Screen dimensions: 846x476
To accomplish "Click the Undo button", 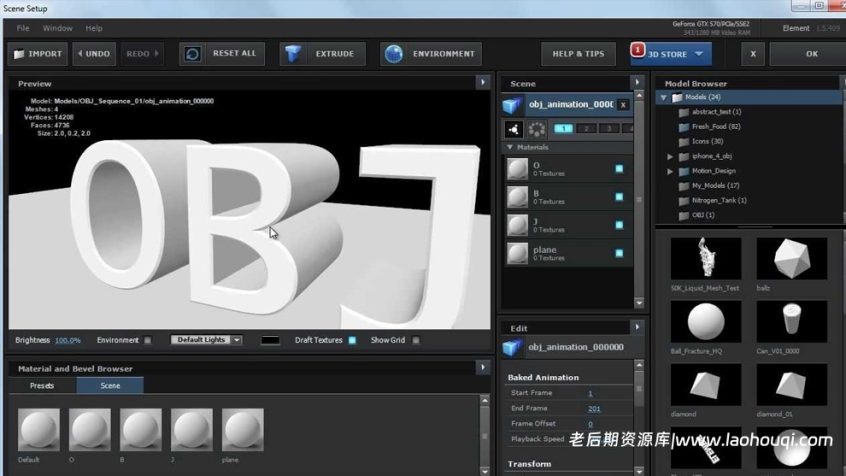I will 94,54.
